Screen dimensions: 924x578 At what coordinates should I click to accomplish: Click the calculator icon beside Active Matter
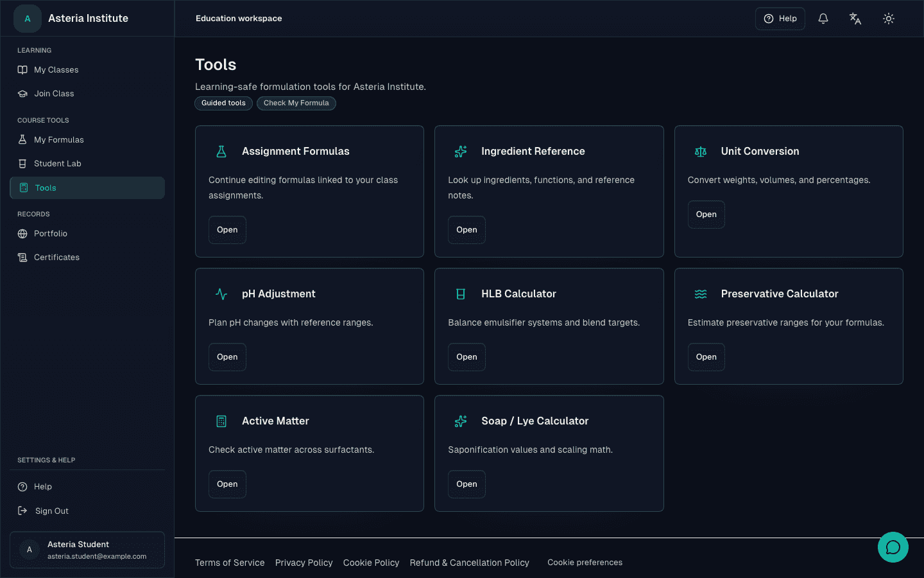(221, 421)
